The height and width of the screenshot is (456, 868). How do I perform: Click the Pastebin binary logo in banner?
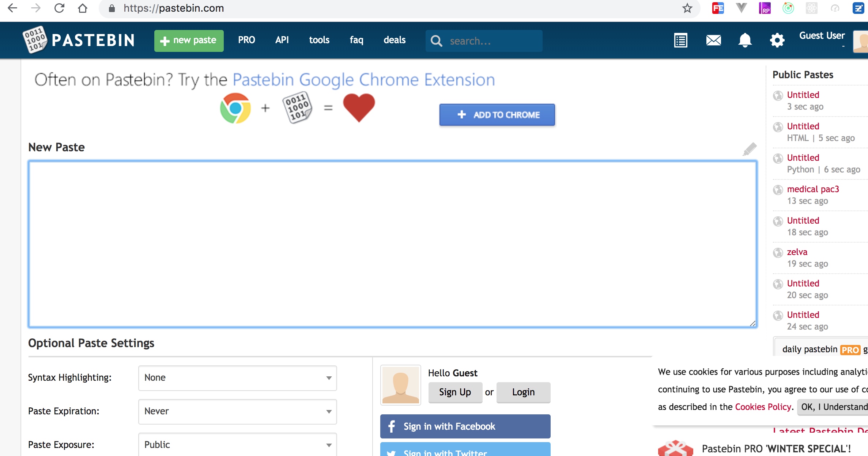(297, 107)
